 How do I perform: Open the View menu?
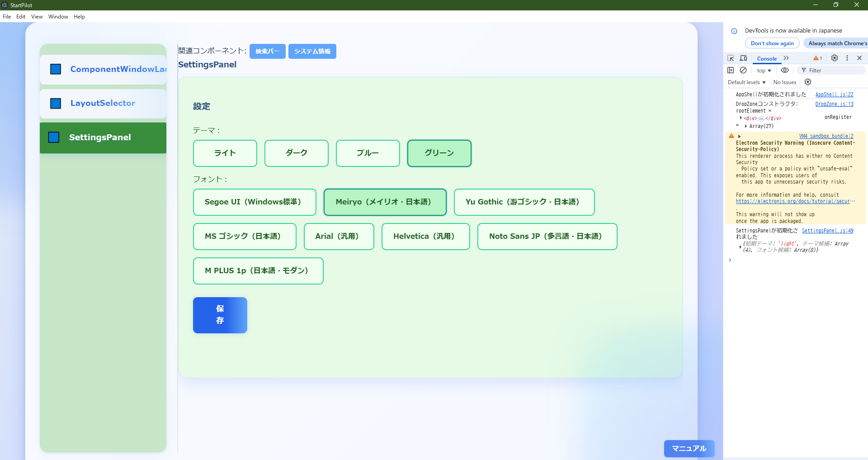coord(37,17)
